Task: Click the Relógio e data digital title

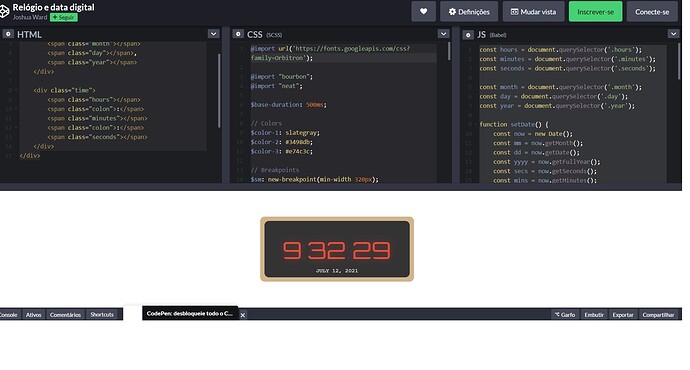Action: coord(53,7)
